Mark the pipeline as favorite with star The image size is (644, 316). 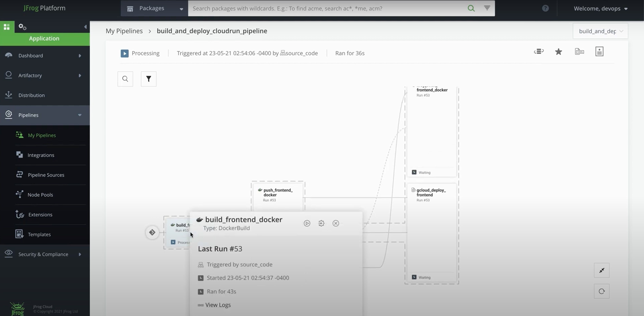(x=558, y=52)
